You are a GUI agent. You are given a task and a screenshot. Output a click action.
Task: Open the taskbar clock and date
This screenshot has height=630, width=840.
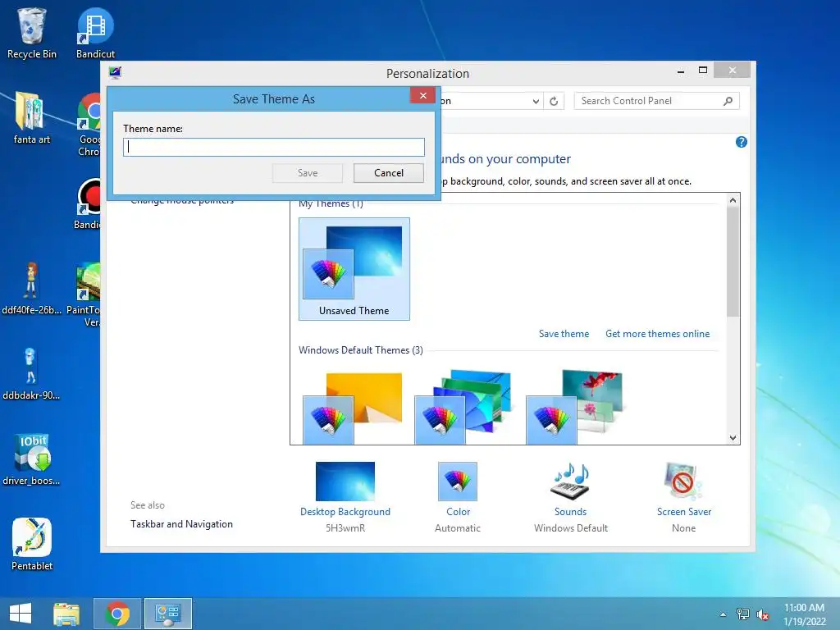(x=804, y=614)
